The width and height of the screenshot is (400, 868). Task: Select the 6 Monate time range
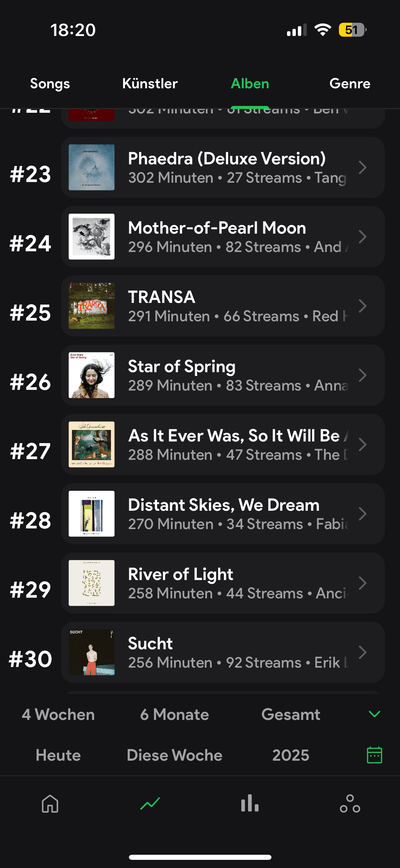click(174, 714)
